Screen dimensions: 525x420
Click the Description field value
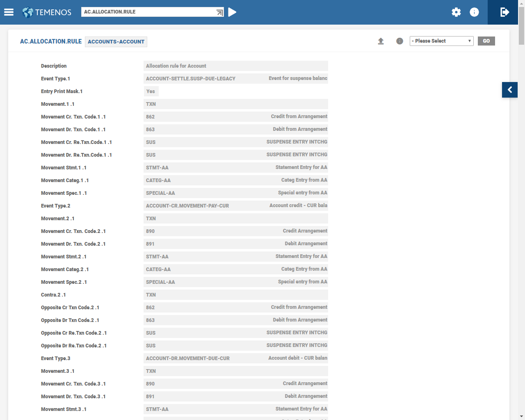click(x=235, y=66)
